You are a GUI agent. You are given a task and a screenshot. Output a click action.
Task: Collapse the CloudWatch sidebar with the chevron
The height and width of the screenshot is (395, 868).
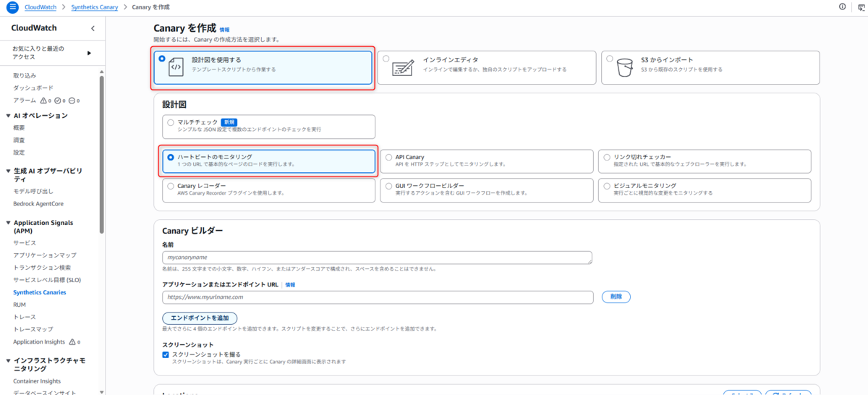coord(93,28)
